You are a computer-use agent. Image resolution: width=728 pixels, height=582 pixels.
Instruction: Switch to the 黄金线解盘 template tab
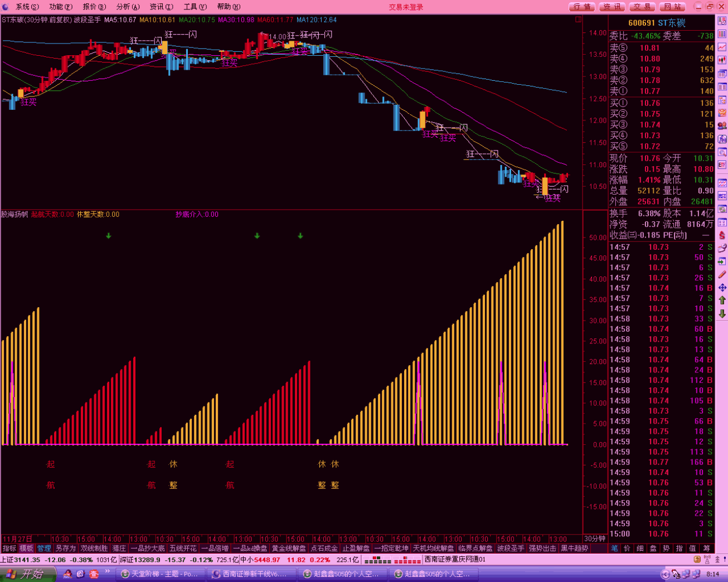pos(289,549)
